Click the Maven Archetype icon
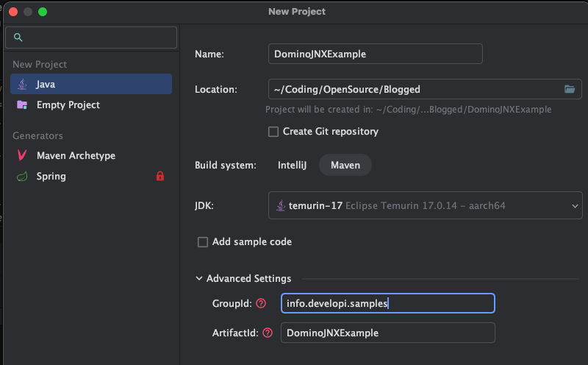Screen dimensions: 588x365 pos(22,155)
